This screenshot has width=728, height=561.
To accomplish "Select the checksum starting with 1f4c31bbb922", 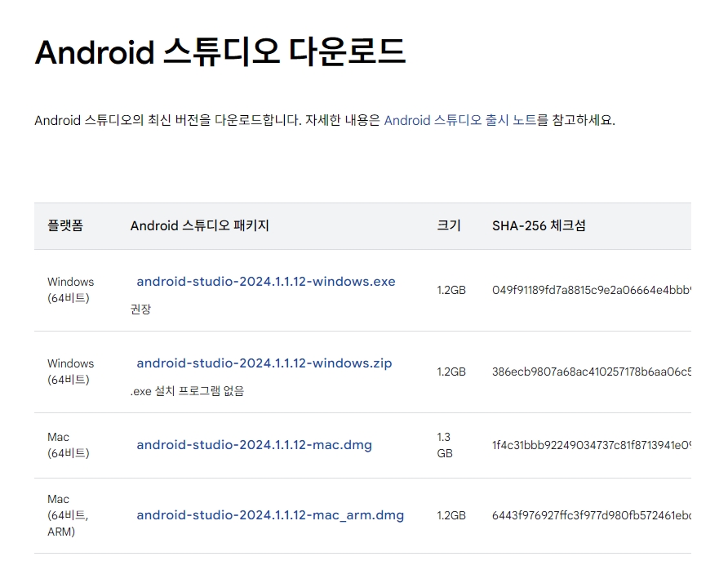I will [592, 445].
